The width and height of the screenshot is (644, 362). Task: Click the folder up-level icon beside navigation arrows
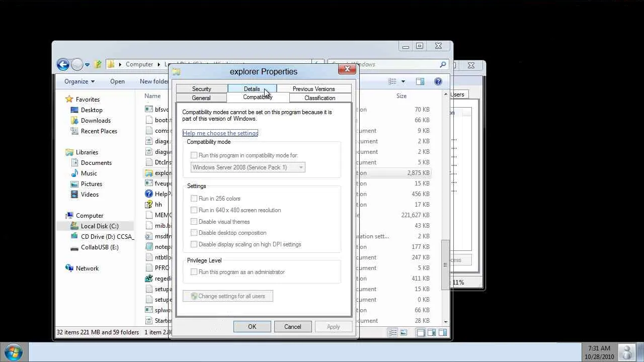tap(98, 64)
